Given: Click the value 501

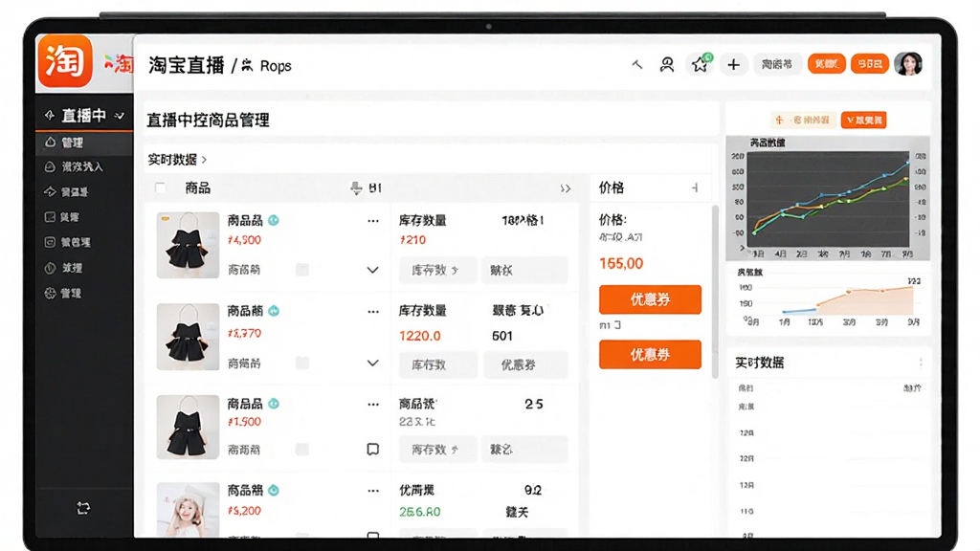Looking at the screenshot, I should pos(501,336).
